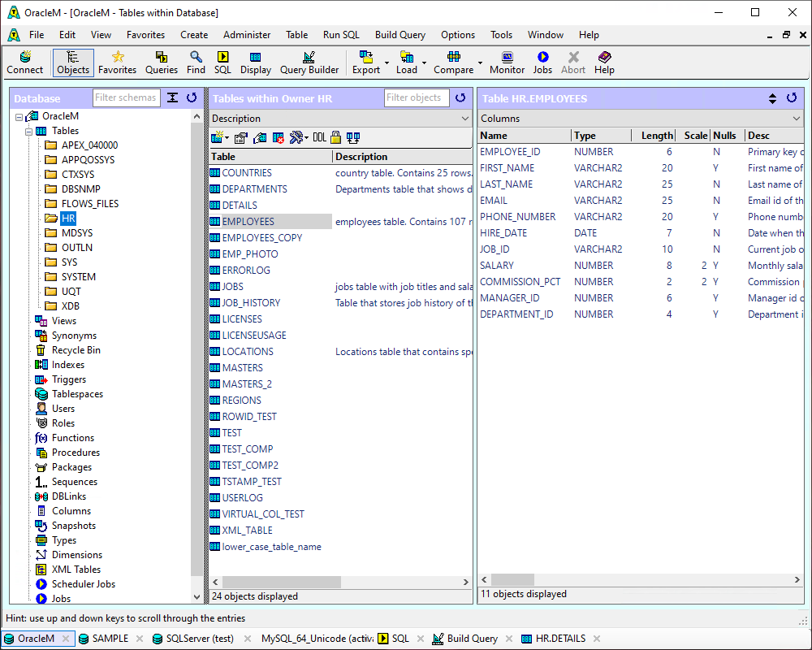Open the File menu
The height and width of the screenshot is (650, 812).
[37, 35]
